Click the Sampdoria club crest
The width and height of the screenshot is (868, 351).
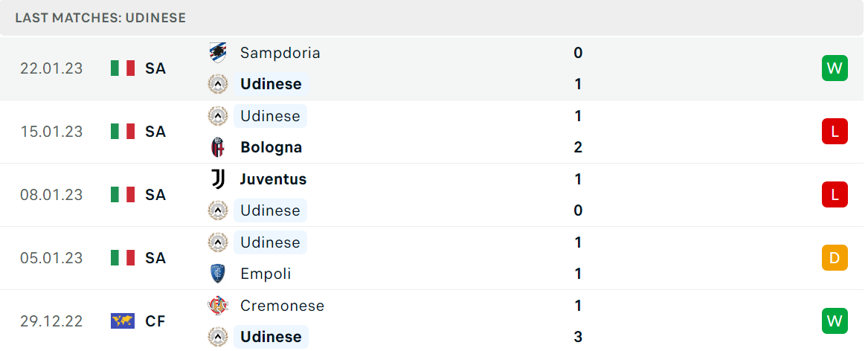(x=217, y=53)
